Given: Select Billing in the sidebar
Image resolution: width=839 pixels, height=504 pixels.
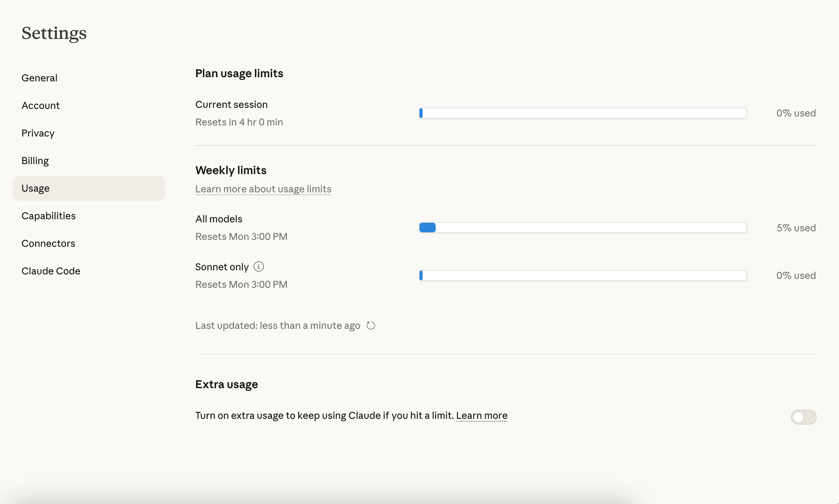Looking at the screenshot, I should coord(89,161).
